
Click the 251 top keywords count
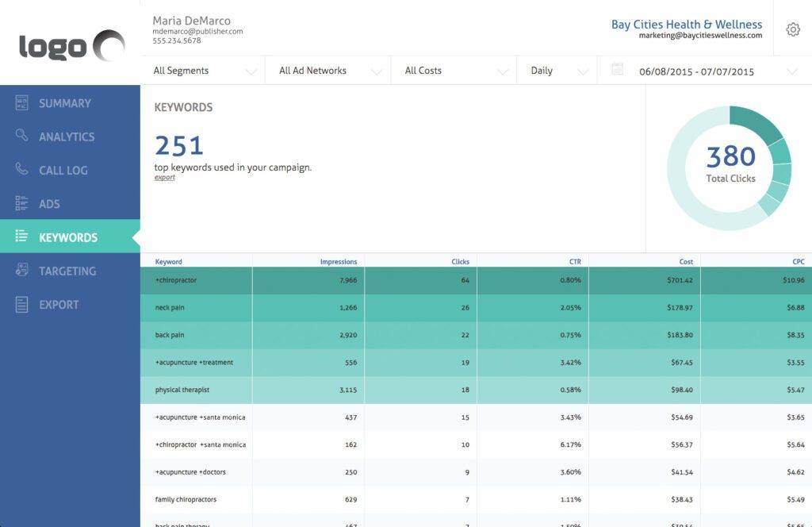coord(178,145)
